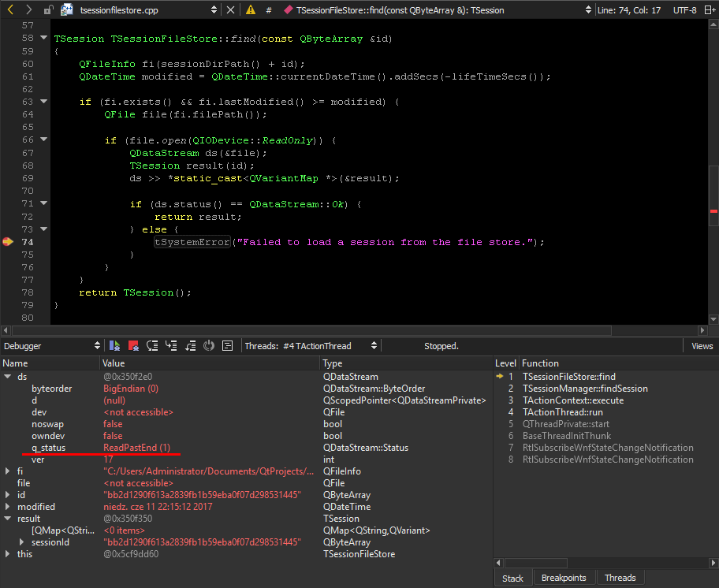Switch to the Breakpoints tab
719x588 pixels.
tap(564, 578)
